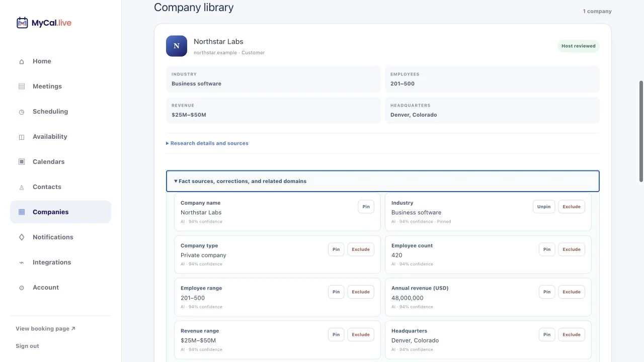Collapse Fact sources, corrections, and related domains
This screenshot has width=644, height=362.
(x=382, y=181)
